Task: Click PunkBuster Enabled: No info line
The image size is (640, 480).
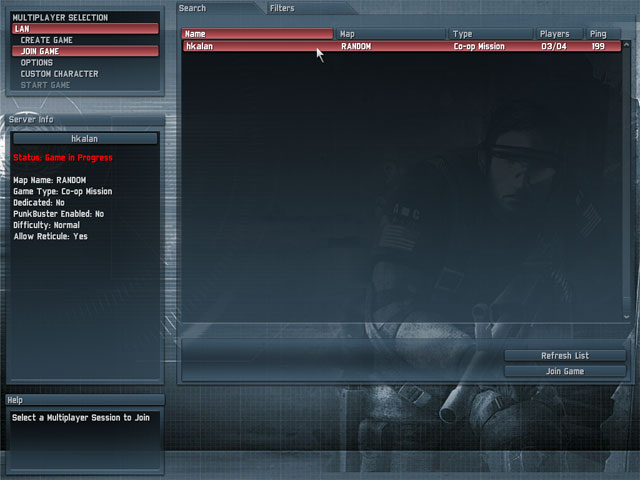Action: 58,213
